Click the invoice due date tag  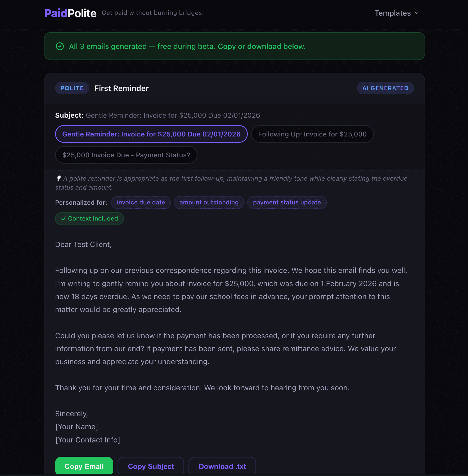click(x=141, y=202)
